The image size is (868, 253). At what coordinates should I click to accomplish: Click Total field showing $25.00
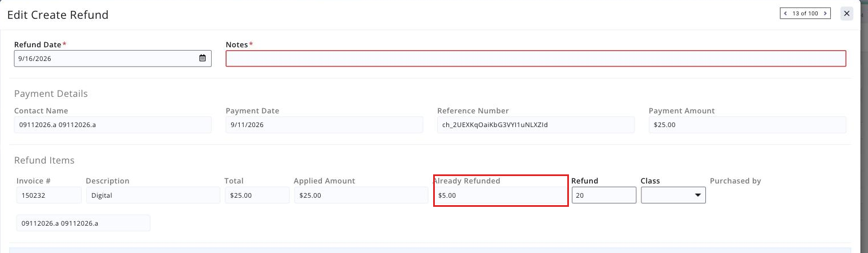[x=257, y=195]
